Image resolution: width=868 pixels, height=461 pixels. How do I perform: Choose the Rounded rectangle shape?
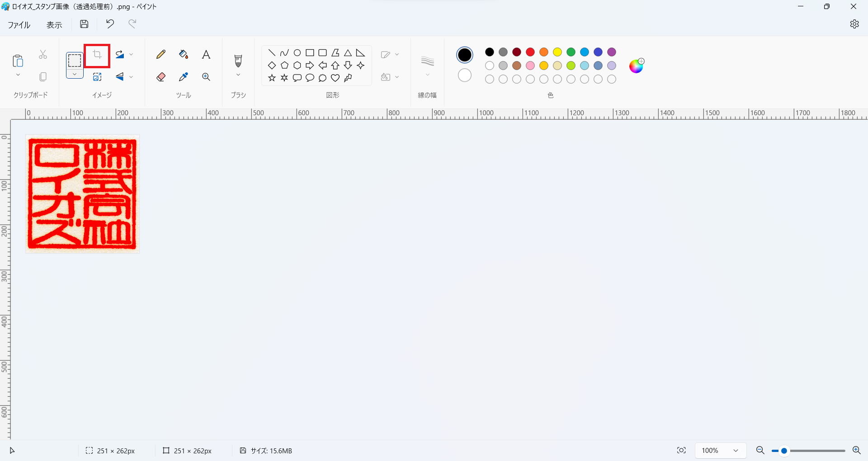[322, 53]
